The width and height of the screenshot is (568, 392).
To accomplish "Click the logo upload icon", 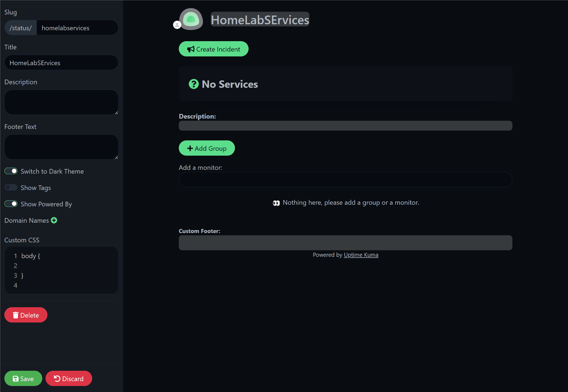I will click(x=177, y=25).
